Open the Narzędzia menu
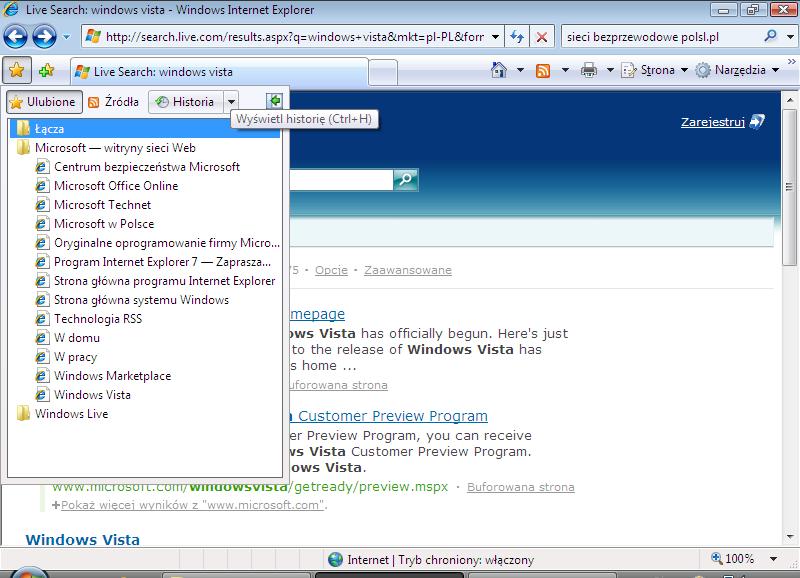Screen dimensions: 800x578 coord(737,70)
